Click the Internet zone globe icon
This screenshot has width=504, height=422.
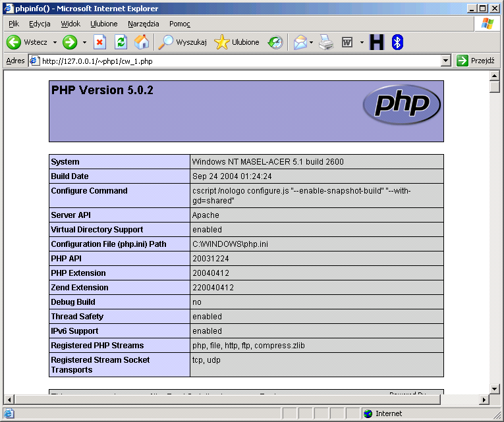point(368,413)
